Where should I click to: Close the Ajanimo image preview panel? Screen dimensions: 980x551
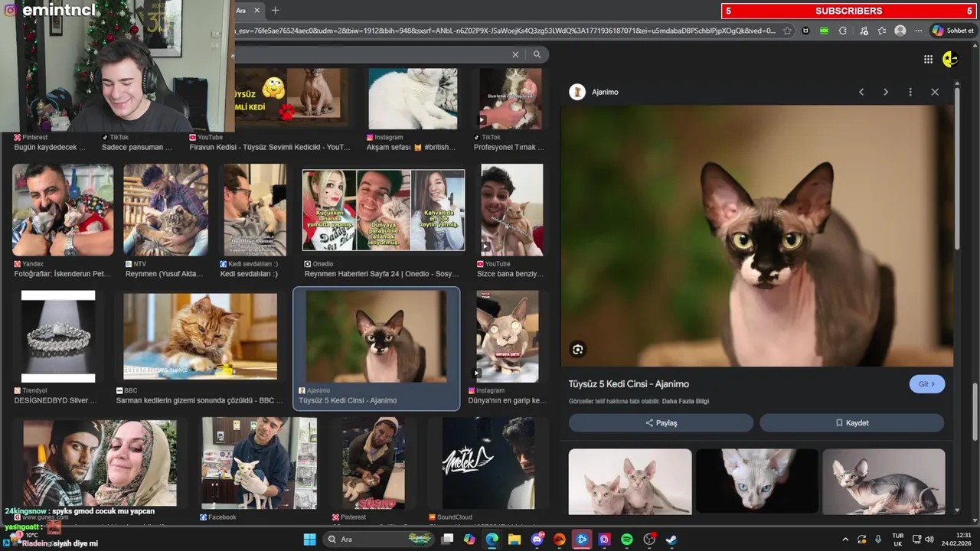935,92
